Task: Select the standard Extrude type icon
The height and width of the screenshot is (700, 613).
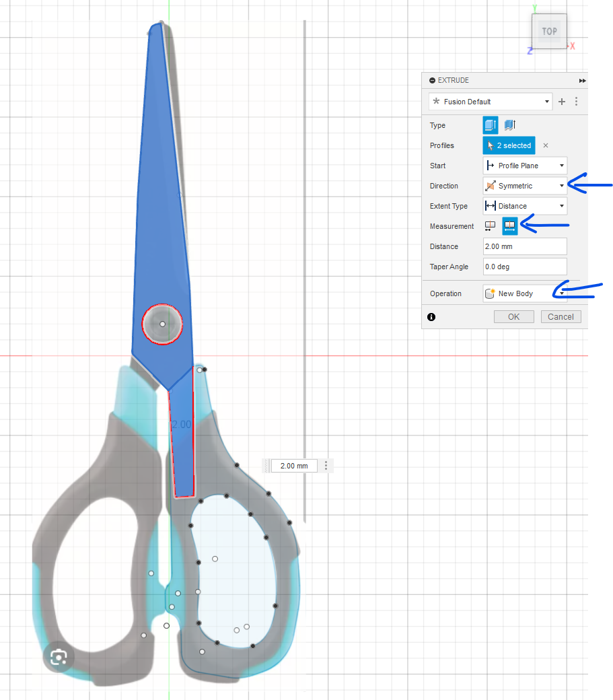Action: (x=491, y=125)
